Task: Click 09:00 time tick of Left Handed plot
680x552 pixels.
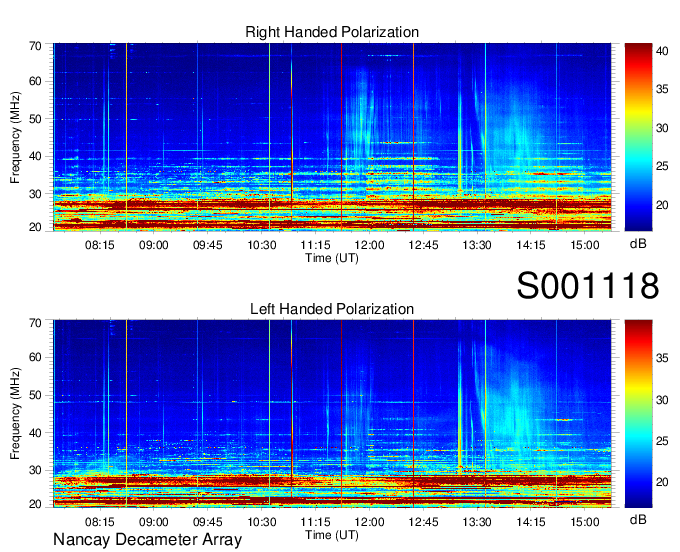Action: click(154, 522)
